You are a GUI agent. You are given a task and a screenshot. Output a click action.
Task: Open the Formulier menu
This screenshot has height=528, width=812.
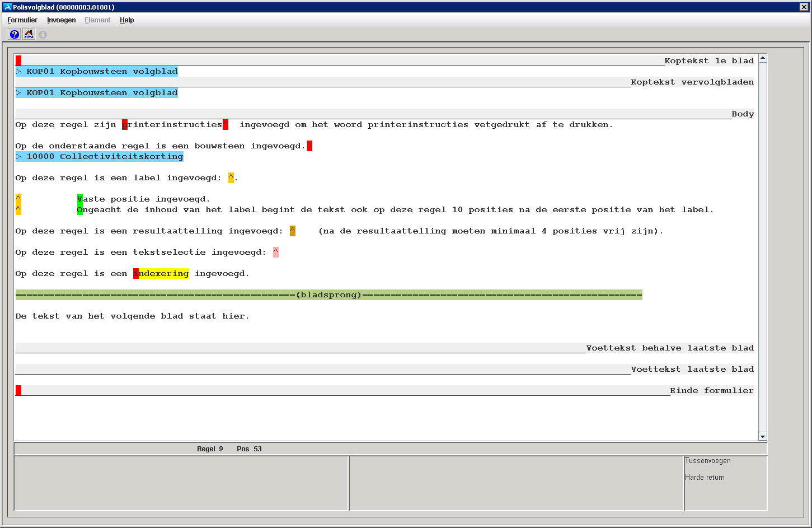pos(22,20)
